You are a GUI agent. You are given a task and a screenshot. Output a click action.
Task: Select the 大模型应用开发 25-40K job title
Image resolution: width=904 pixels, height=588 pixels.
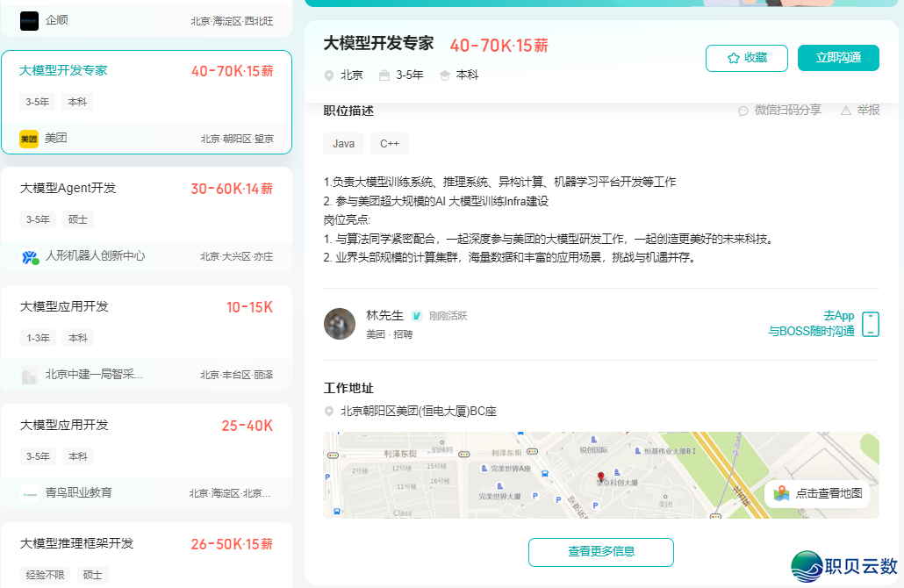coord(64,425)
